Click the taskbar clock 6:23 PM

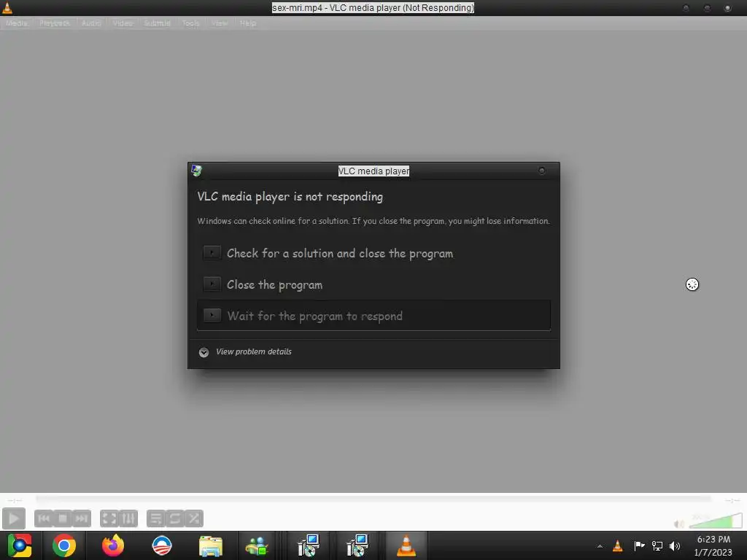click(713, 540)
